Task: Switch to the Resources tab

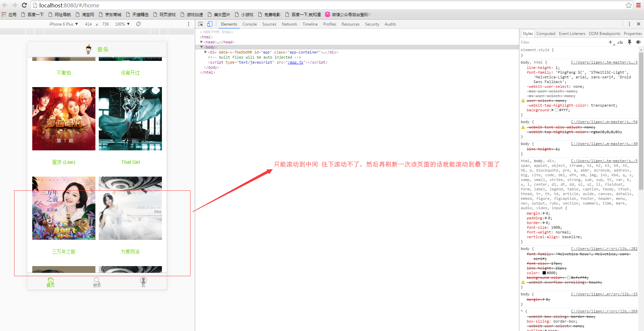Action: (350, 24)
